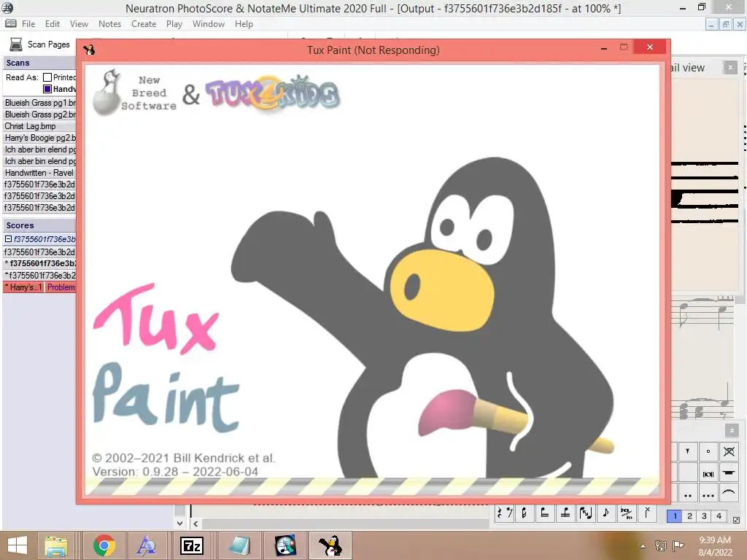Click the Tux Paint penguin title icon
This screenshot has width=747, height=560.
[89, 50]
